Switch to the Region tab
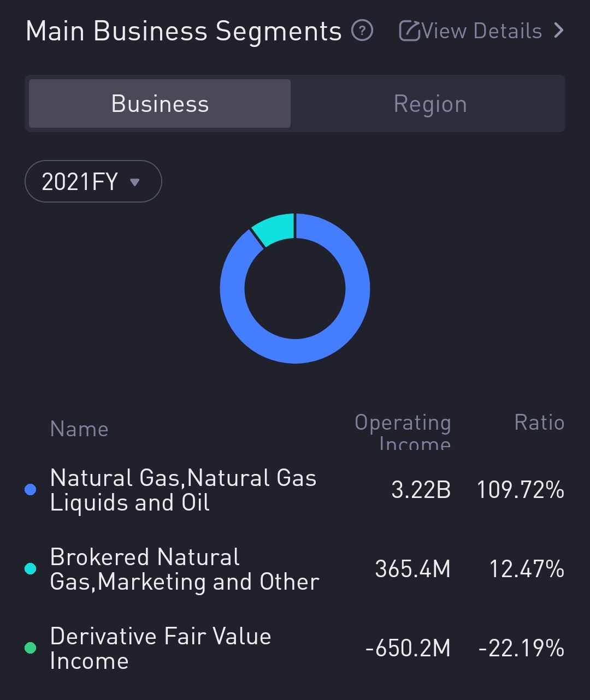The height and width of the screenshot is (700, 590). 430,104
